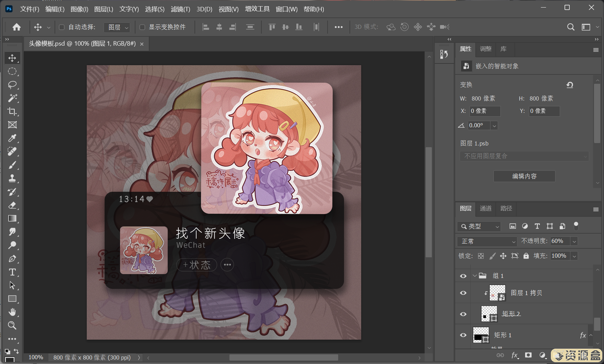Open the 图层 auto-select dropdown
The height and width of the screenshot is (364, 604).
(x=117, y=27)
